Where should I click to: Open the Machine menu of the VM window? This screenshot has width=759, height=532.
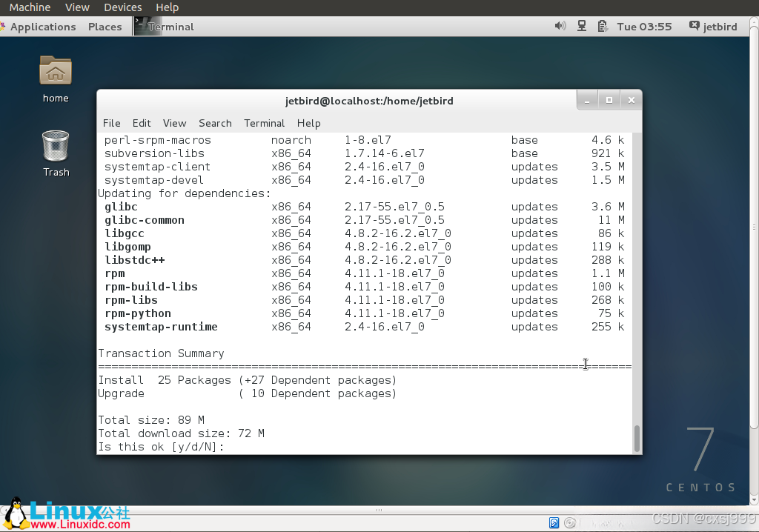pyautogui.click(x=30, y=7)
